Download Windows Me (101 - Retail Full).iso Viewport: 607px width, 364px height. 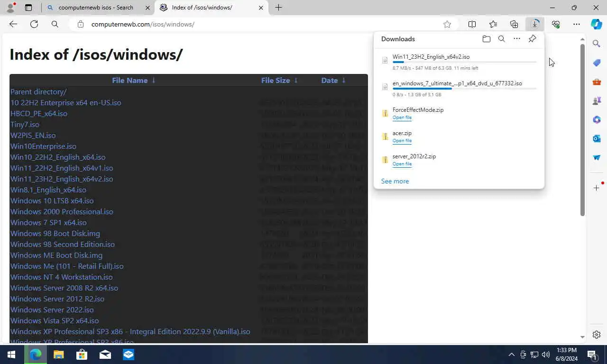coord(67,266)
